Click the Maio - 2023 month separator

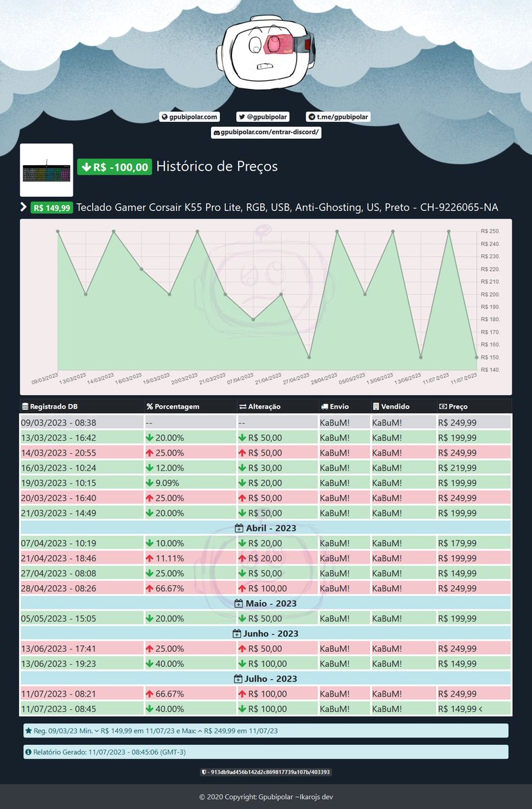[x=266, y=603]
